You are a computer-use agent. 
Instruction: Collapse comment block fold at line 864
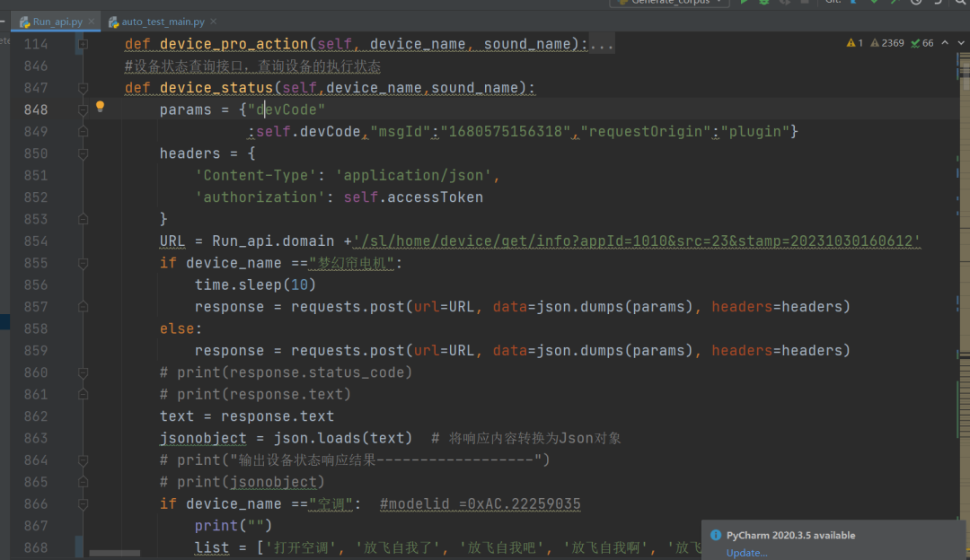(x=83, y=459)
